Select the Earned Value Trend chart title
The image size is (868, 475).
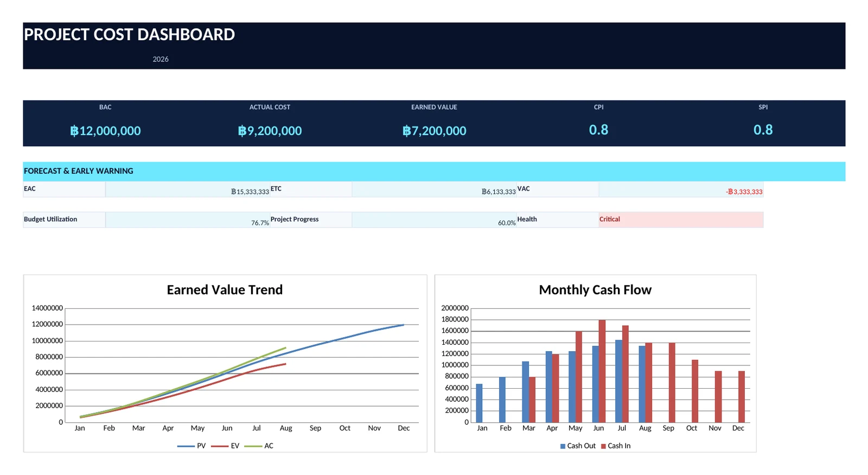point(225,290)
